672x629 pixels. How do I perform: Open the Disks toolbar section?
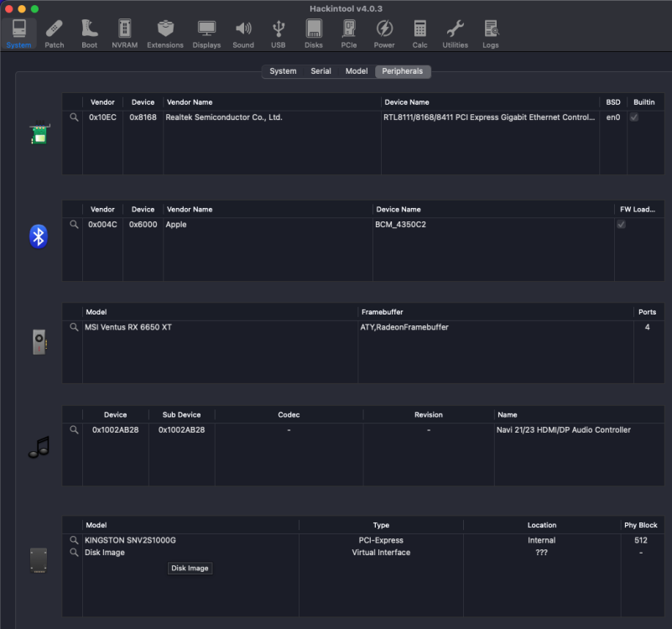314,34
